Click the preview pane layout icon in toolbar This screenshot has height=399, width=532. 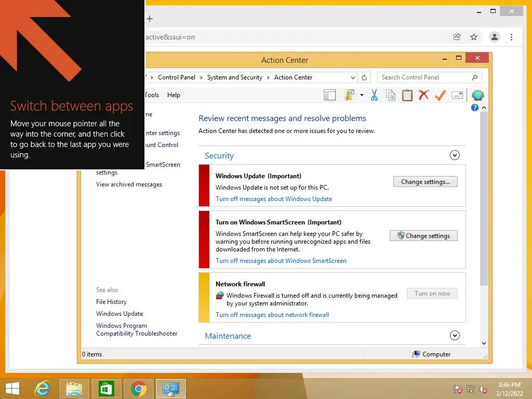[x=329, y=96]
